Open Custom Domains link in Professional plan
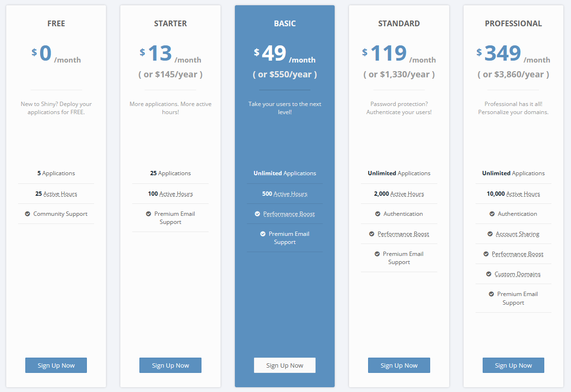The height and width of the screenshot is (392, 571). point(518,274)
